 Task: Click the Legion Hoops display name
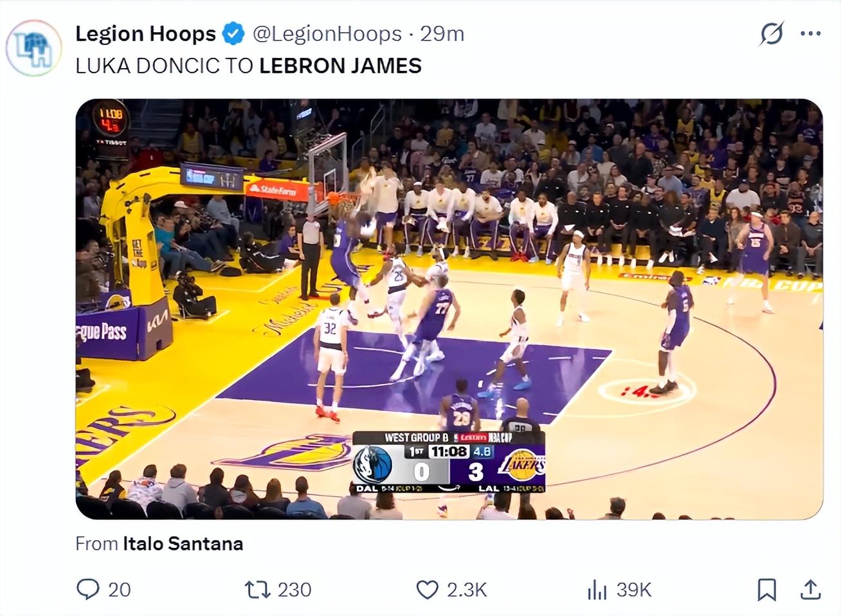pyautogui.click(x=145, y=33)
